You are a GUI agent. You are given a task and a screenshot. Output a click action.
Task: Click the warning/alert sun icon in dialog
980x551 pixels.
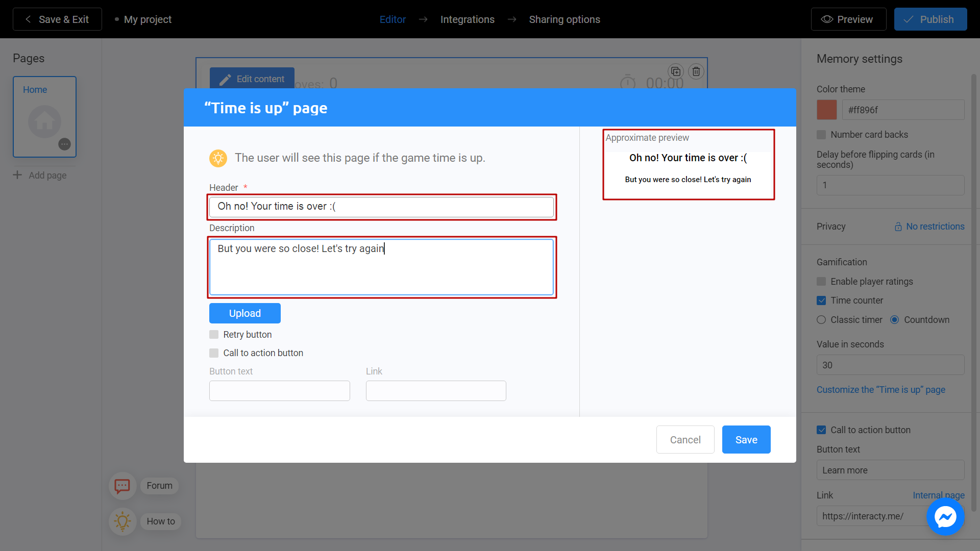coord(217,158)
